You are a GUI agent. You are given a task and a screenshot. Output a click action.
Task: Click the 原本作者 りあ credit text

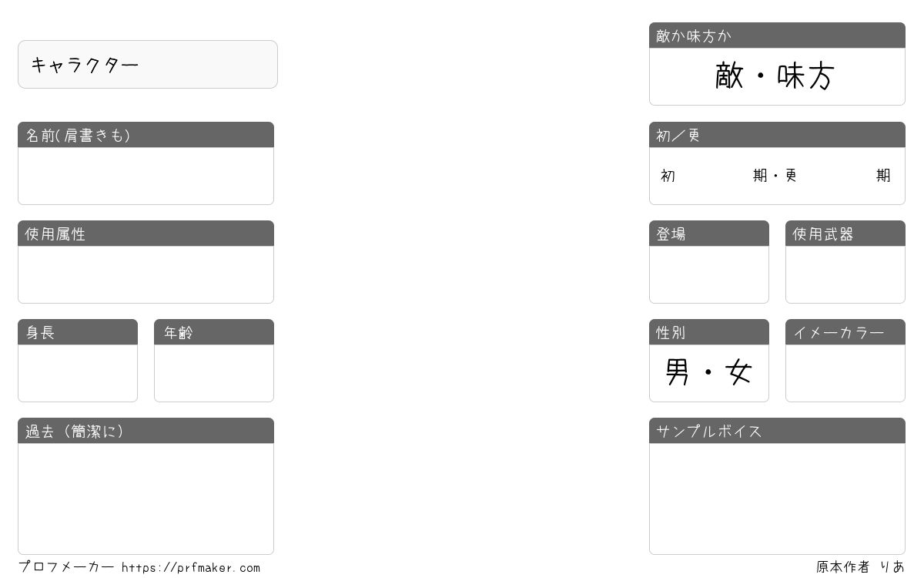point(861,567)
